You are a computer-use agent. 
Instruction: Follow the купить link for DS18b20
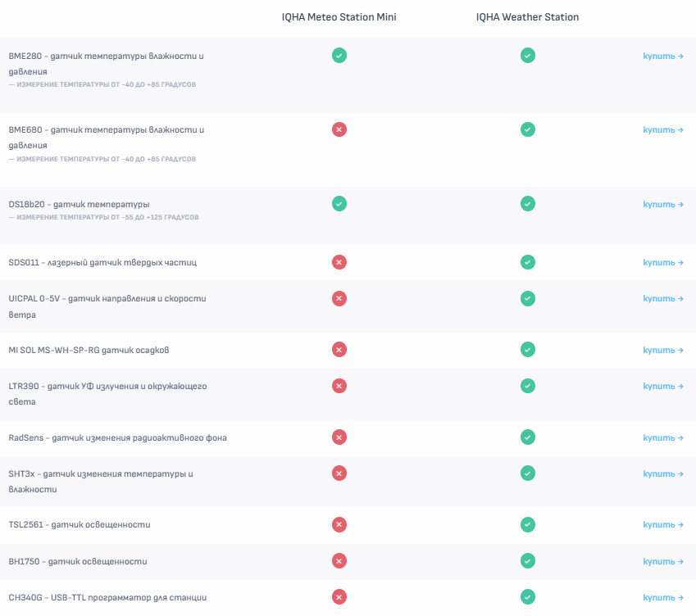[x=663, y=205]
